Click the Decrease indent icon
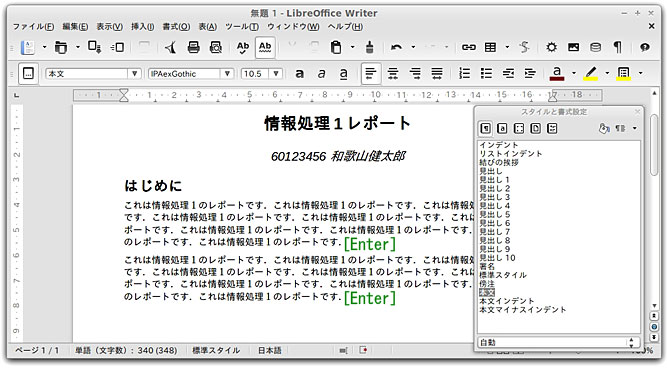 (508, 74)
